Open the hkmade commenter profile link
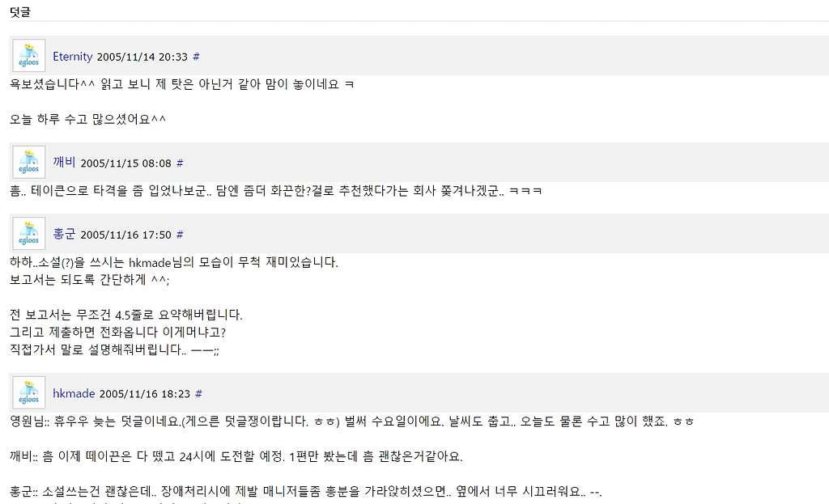 (x=74, y=394)
